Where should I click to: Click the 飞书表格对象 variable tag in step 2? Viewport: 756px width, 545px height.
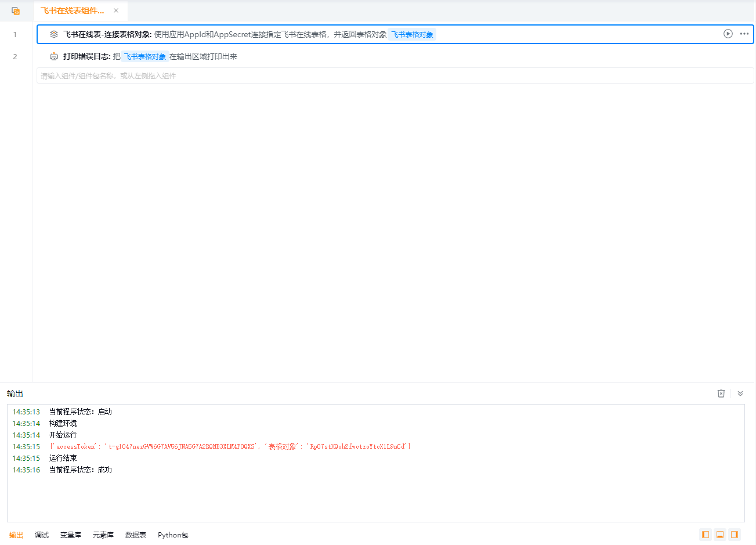(x=144, y=56)
